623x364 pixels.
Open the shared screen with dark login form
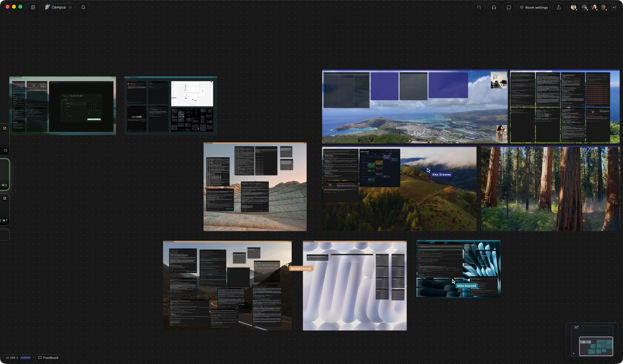pyautogui.click(x=62, y=105)
